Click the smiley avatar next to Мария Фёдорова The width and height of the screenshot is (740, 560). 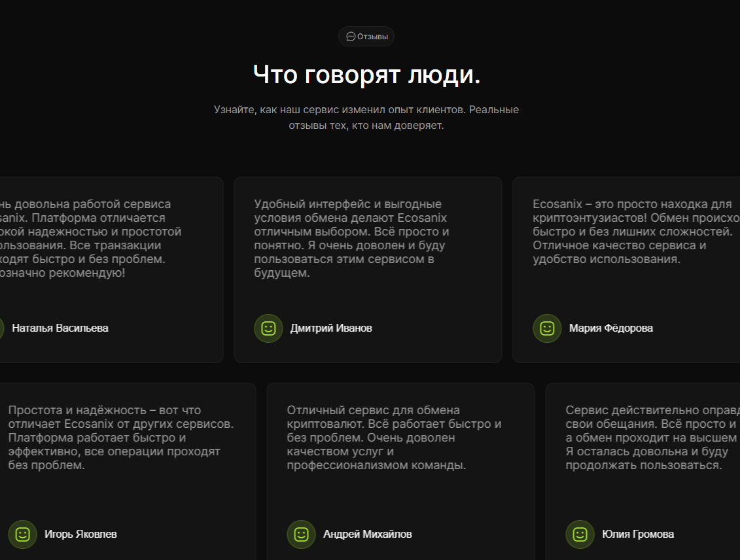click(x=548, y=328)
